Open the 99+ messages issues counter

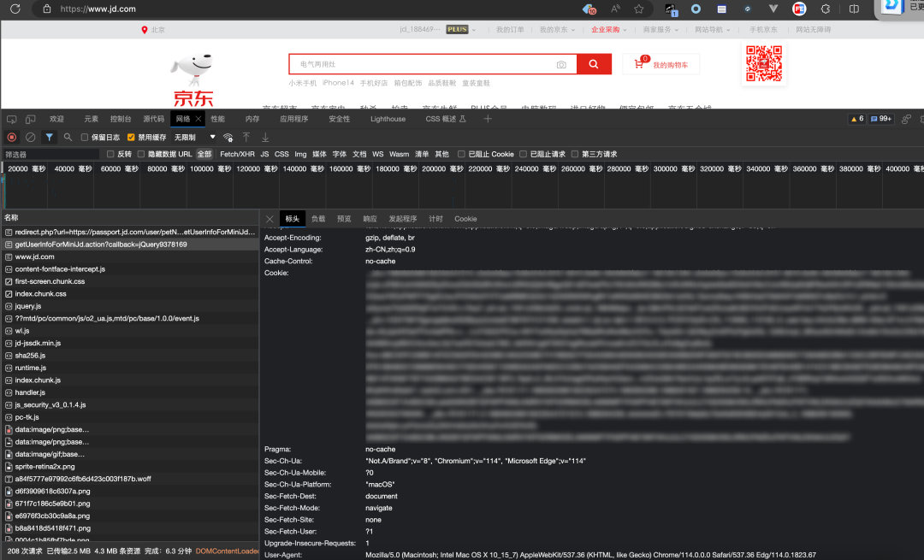pos(881,119)
